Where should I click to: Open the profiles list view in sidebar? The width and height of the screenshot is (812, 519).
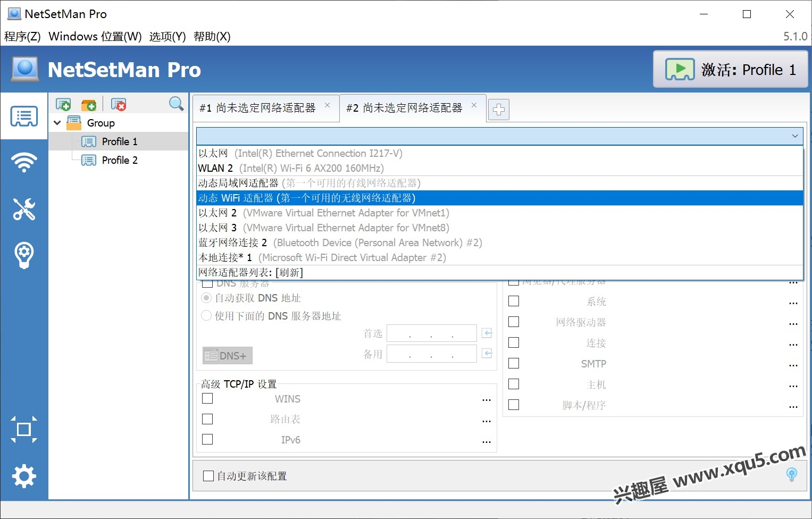pos(24,116)
